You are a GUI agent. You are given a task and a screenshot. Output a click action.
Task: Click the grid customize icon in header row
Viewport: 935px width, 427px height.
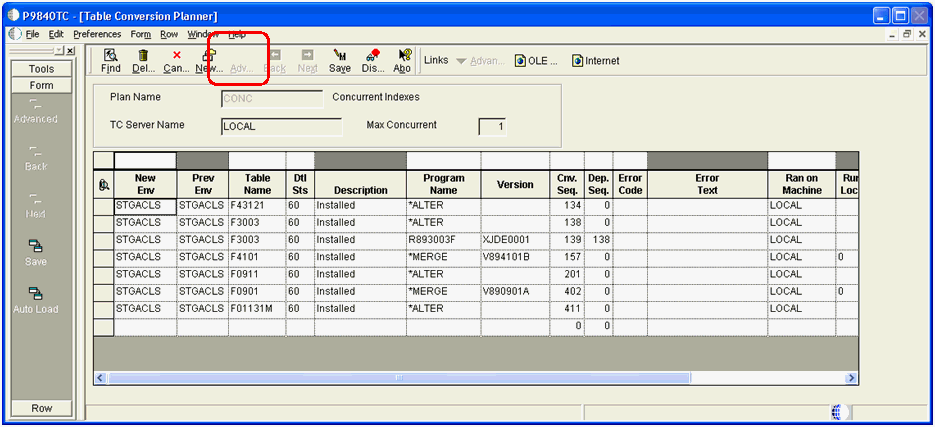(x=104, y=185)
